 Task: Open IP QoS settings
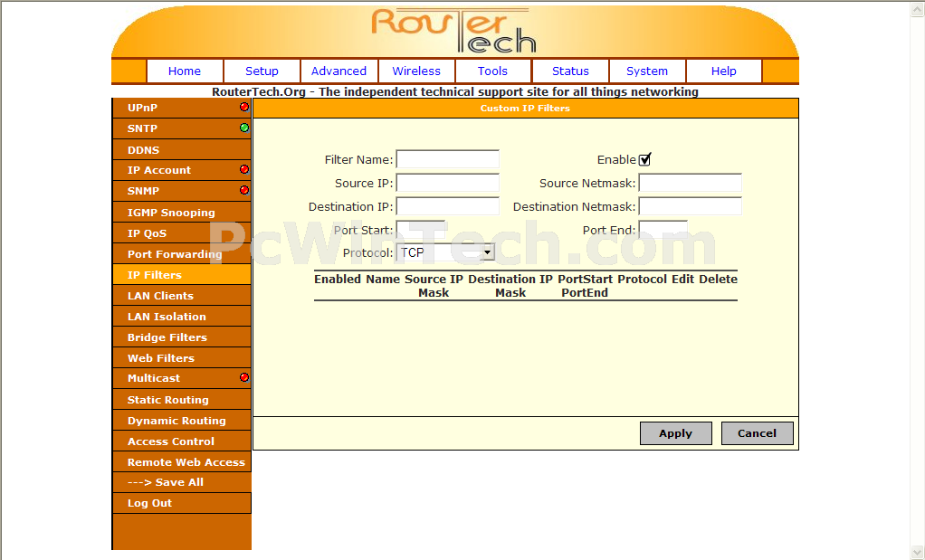pyautogui.click(x=182, y=233)
